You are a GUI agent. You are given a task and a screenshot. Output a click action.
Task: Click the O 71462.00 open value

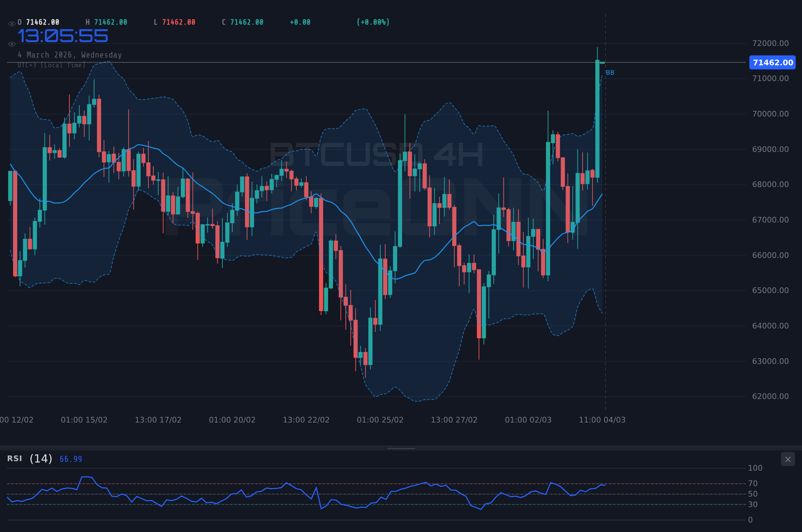[39, 22]
